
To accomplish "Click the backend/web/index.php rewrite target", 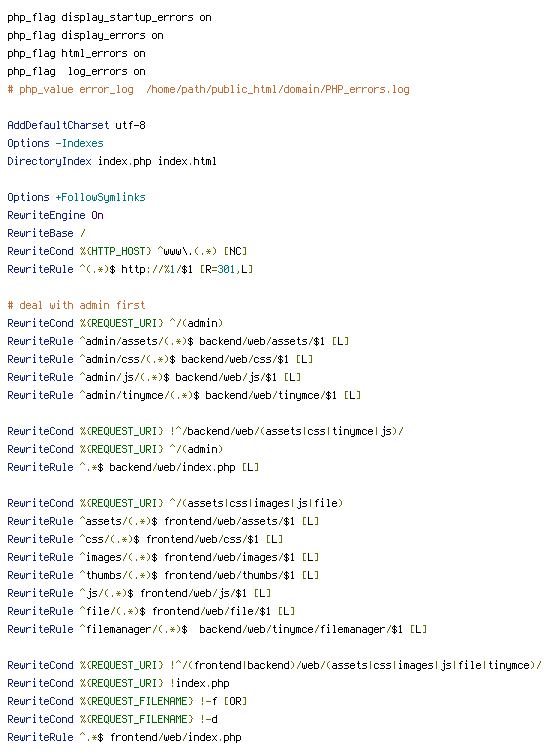I will click(172, 467).
